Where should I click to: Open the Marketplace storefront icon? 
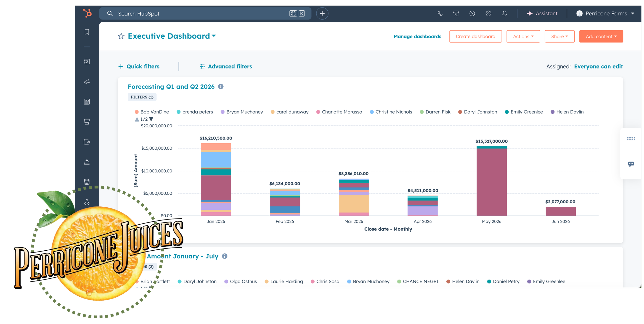456,14
